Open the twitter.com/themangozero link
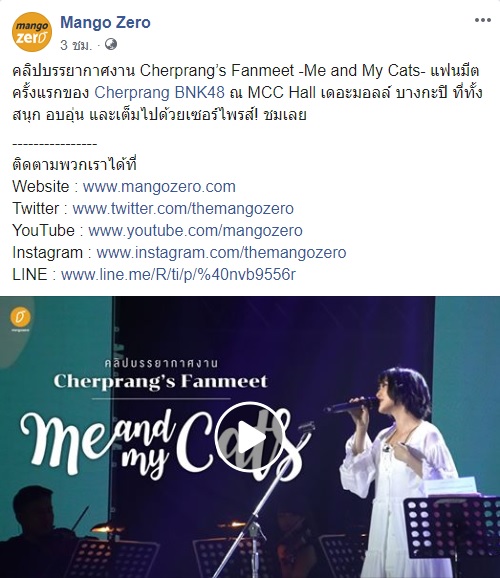Image resolution: width=500 pixels, height=578 pixels. [183, 209]
